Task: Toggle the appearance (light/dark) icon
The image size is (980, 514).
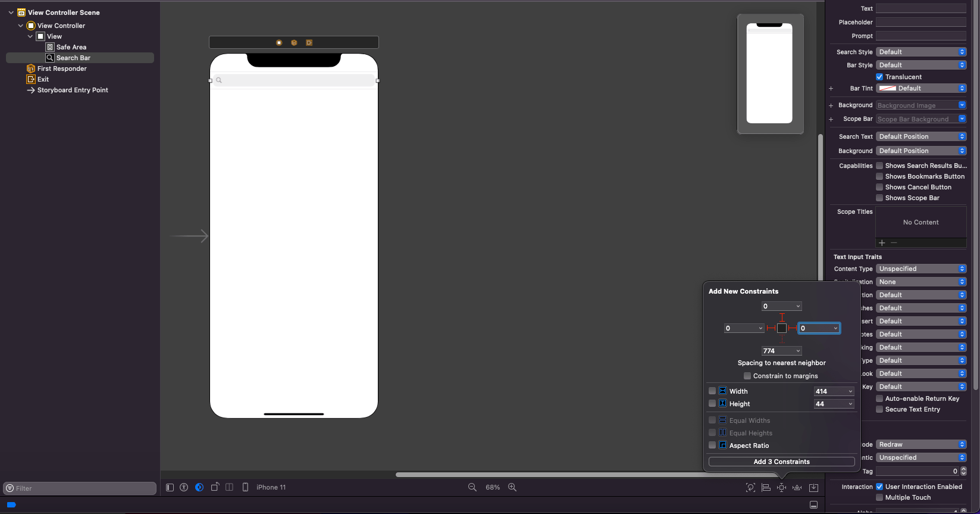Action: point(199,487)
